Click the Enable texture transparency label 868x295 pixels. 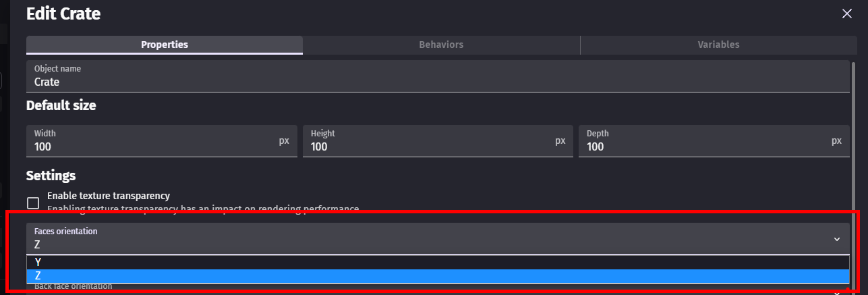point(109,196)
